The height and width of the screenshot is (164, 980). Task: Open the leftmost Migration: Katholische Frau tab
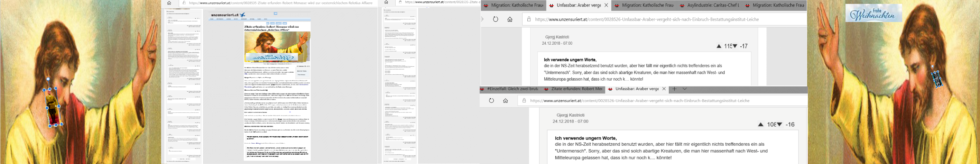click(514, 5)
